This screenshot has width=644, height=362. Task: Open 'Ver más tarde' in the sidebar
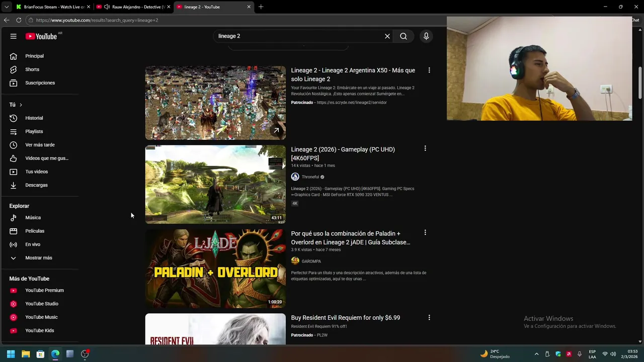(40, 145)
